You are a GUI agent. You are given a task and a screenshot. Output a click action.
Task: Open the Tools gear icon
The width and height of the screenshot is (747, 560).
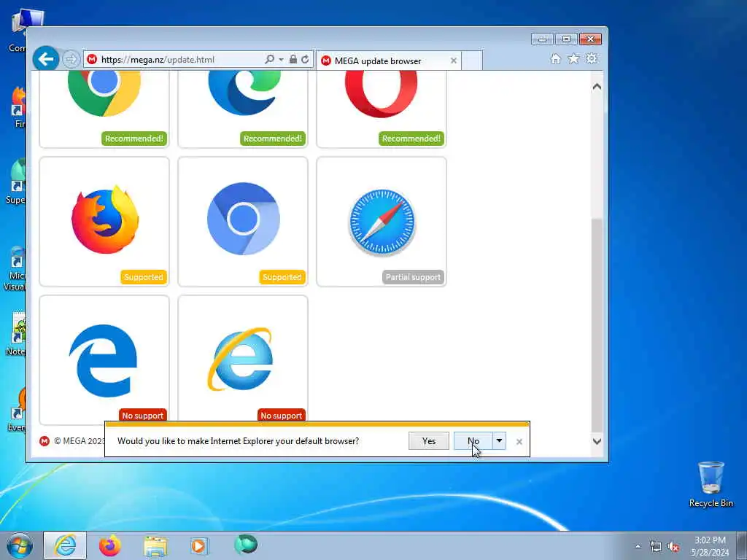click(592, 58)
